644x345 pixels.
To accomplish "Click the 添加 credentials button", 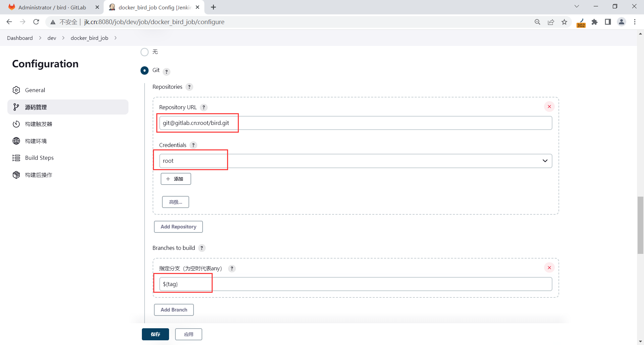I will coord(176,179).
